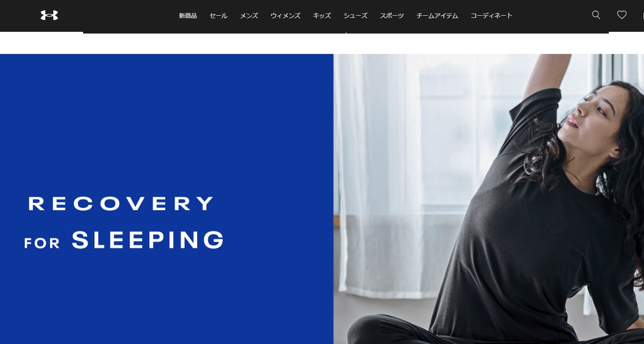Select the ウィメンズ category
The image size is (644, 344).
pyautogui.click(x=285, y=16)
